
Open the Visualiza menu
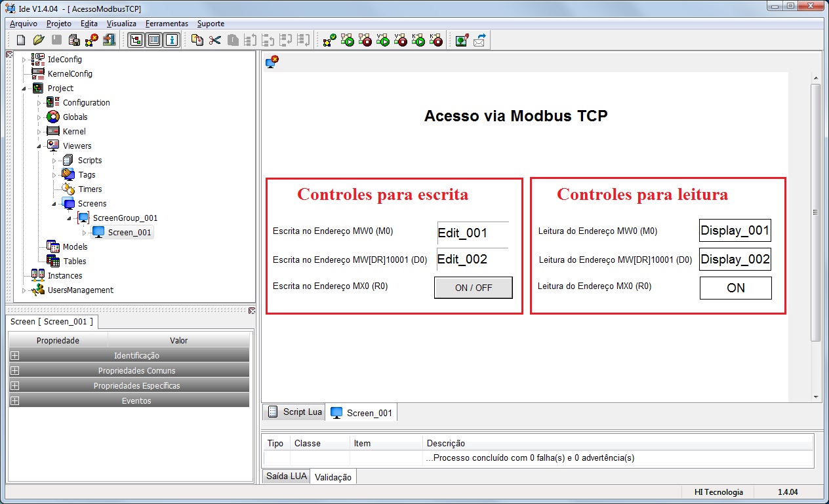click(x=121, y=24)
